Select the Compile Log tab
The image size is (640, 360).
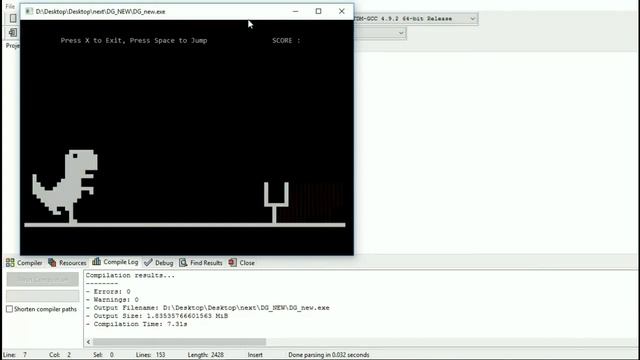point(115,262)
